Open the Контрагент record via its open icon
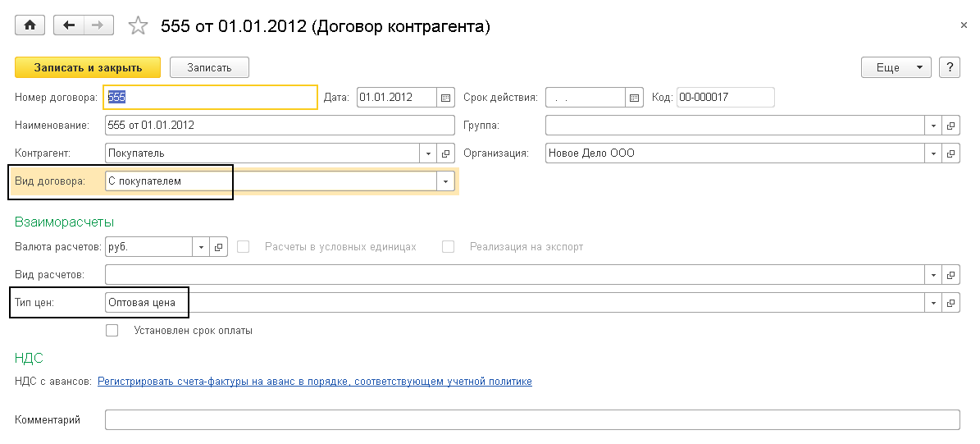 [446, 153]
